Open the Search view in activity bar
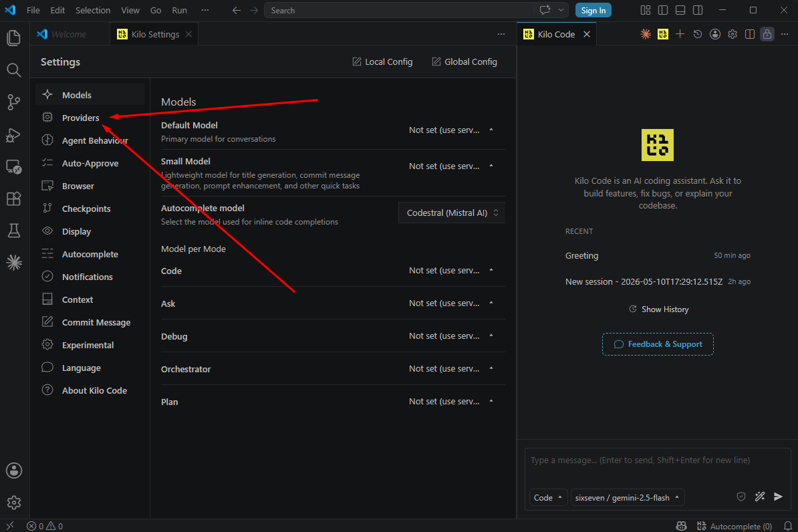 coord(14,70)
